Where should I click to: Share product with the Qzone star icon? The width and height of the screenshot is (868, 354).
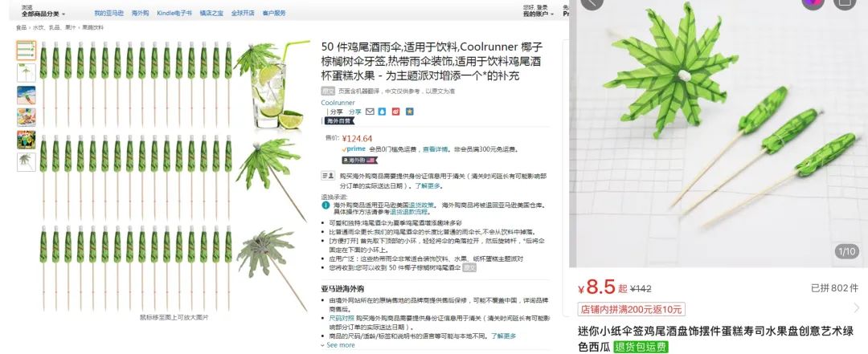click(410, 112)
